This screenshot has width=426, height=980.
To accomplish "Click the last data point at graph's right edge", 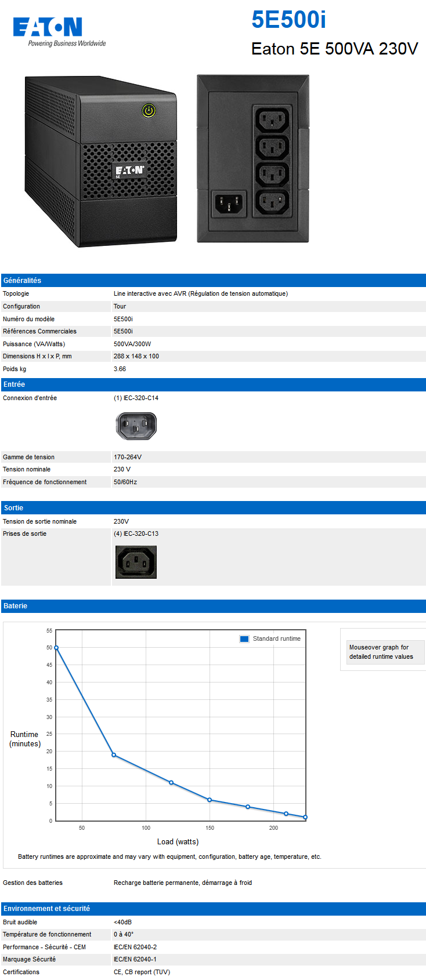I will click(305, 817).
